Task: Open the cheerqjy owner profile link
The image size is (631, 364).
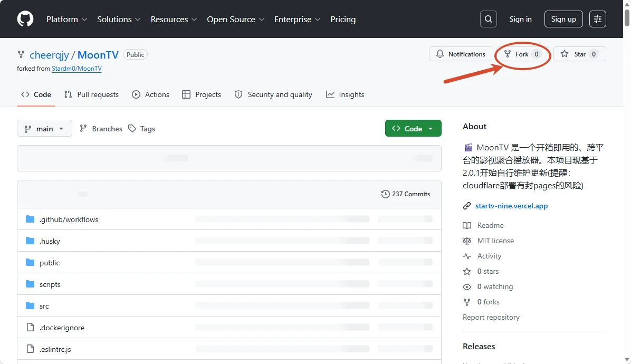Action: [x=49, y=55]
